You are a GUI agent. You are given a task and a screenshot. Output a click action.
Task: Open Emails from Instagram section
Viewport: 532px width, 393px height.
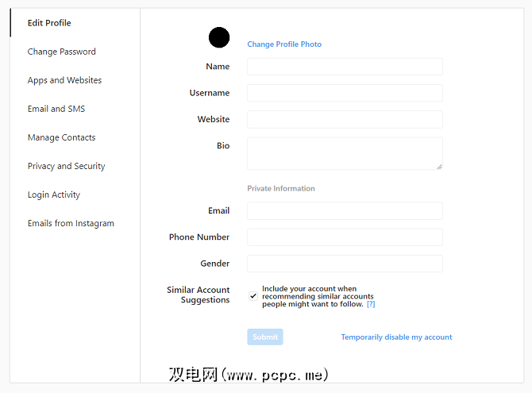71,223
